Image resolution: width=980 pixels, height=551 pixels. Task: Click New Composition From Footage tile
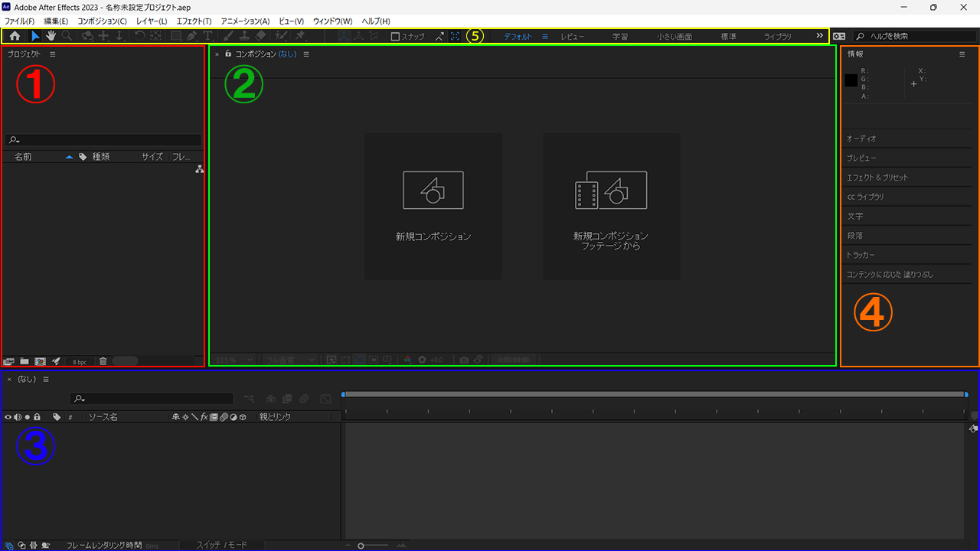tap(611, 207)
